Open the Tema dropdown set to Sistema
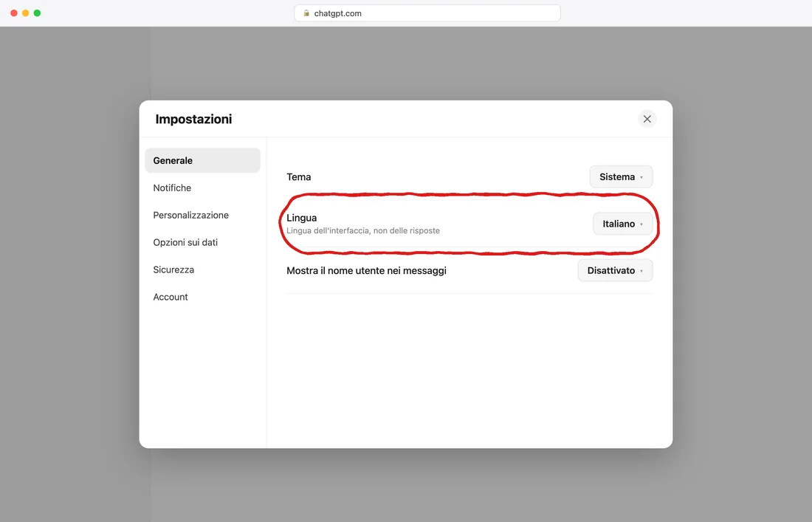The image size is (812, 522). coord(621,176)
